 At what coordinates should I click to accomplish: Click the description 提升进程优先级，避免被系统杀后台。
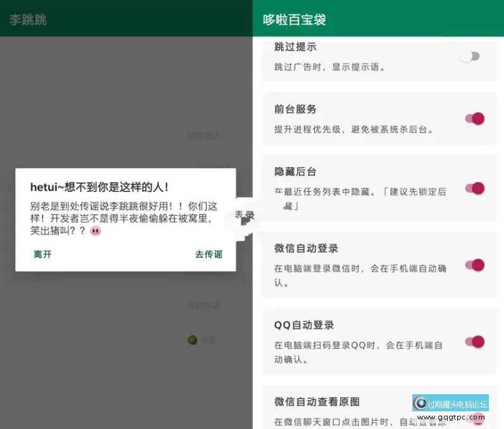354,130
